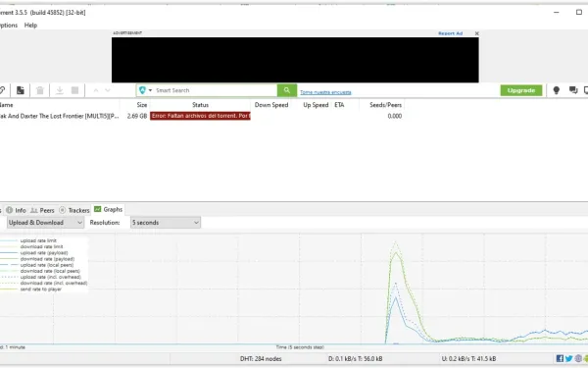
Task: Click the Report Ad link
Action: 451,33
